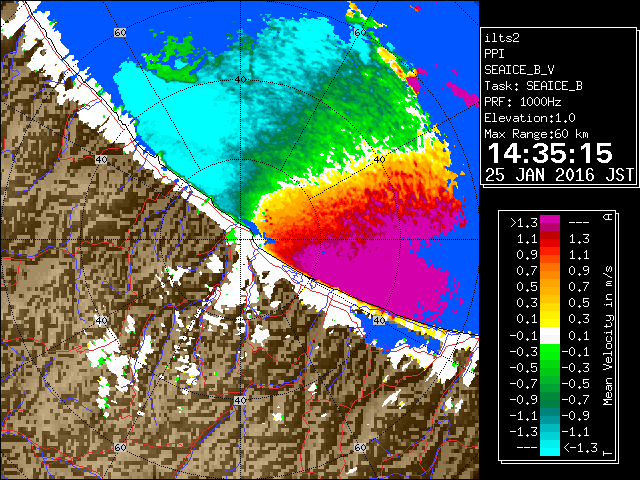Click the 40 km ring label north of radar
The image size is (640, 480).
coord(240,80)
